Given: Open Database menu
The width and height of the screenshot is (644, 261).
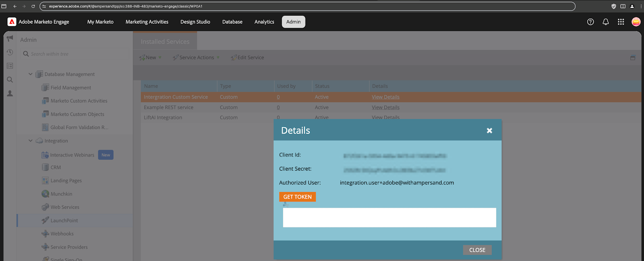Looking at the screenshot, I should pyautogui.click(x=232, y=22).
